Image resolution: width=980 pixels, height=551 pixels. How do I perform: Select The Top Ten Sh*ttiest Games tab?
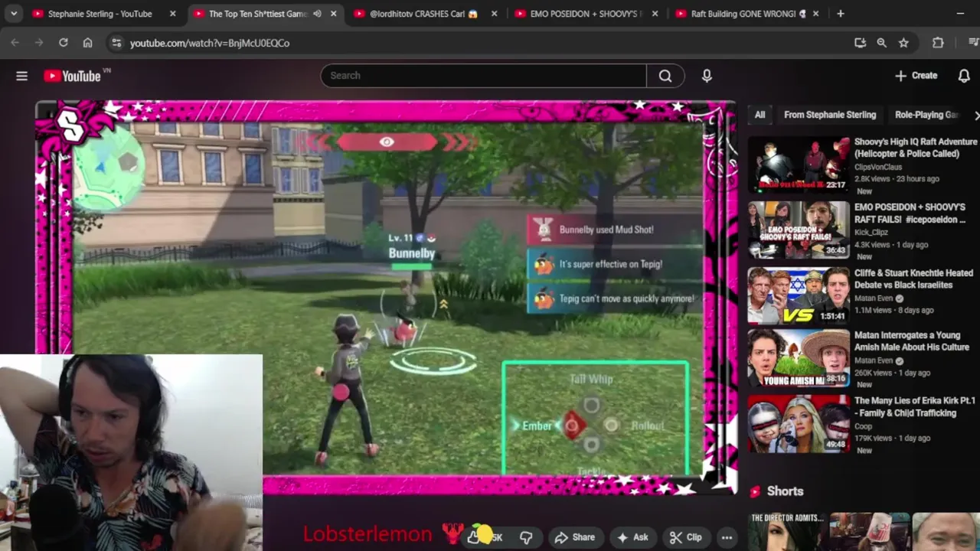click(257, 14)
